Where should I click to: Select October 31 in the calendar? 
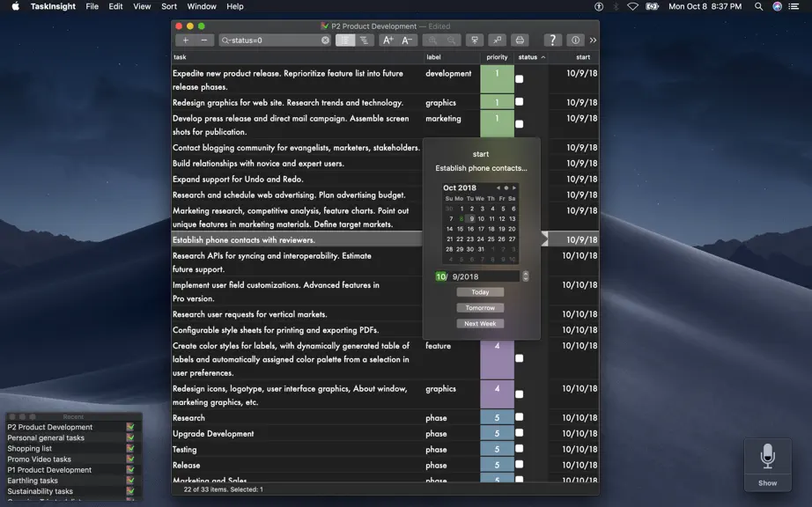(x=481, y=249)
